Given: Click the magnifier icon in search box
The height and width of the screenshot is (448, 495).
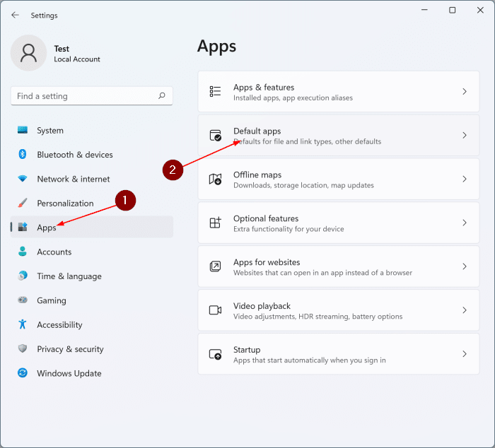Looking at the screenshot, I should click(162, 95).
